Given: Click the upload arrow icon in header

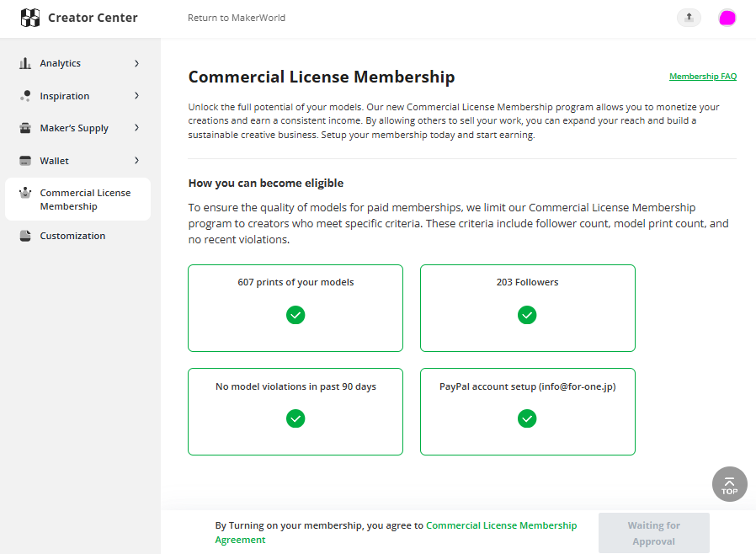Looking at the screenshot, I should [x=689, y=18].
